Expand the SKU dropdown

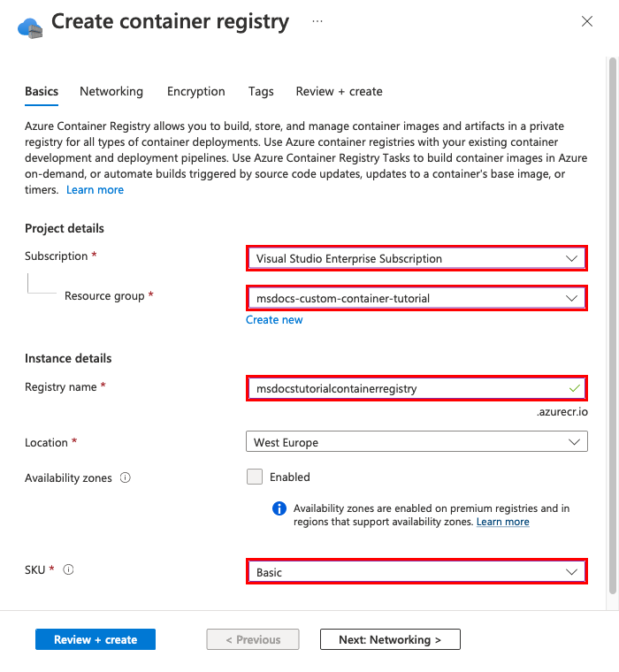point(416,572)
